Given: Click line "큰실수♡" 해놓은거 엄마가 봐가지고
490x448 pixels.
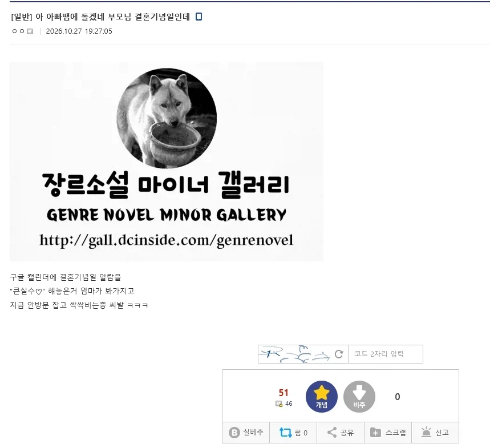Looking at the screenshot, I should point(72,291).
